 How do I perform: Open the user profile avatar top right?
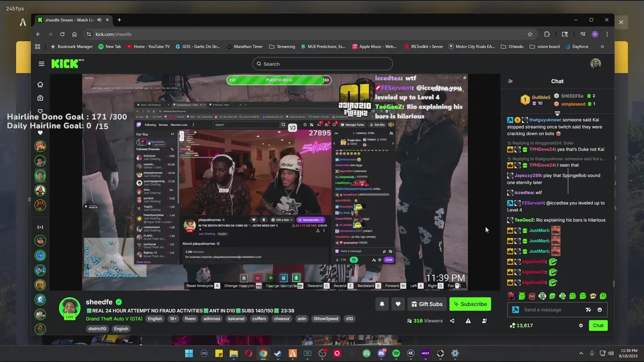click(596, 64)
